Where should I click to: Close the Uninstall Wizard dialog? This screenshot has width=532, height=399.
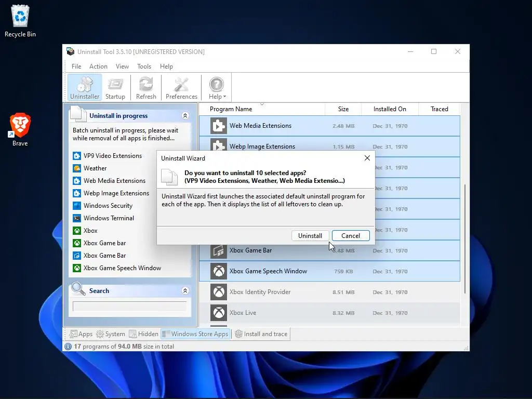click(x=367, y=158)
